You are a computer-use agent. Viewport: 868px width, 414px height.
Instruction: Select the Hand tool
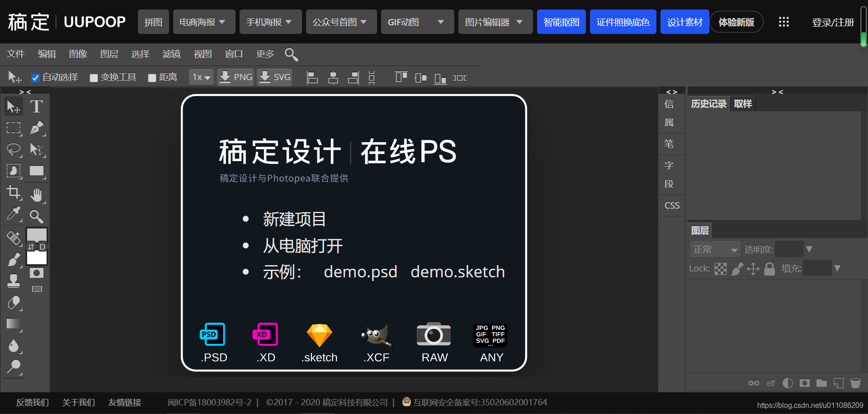point(37,195)
